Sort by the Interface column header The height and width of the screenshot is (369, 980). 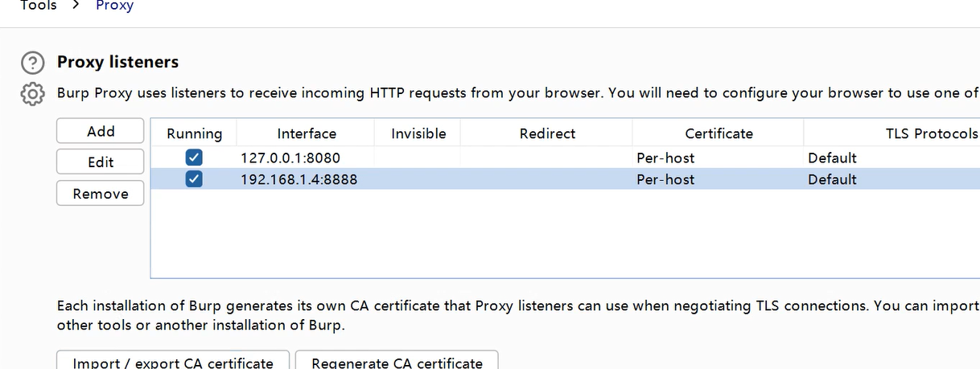pos(307,133)
